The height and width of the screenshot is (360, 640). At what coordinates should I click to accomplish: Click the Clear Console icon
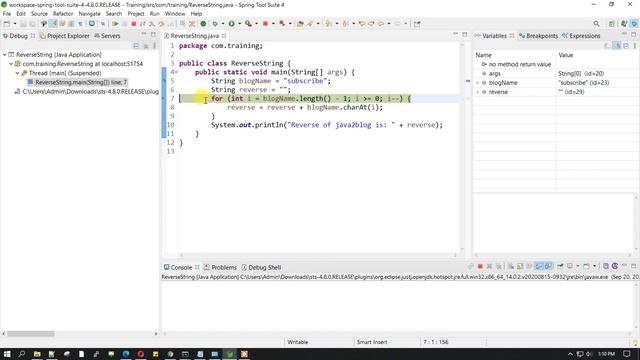pyautogui.click(x=511, y=266)
